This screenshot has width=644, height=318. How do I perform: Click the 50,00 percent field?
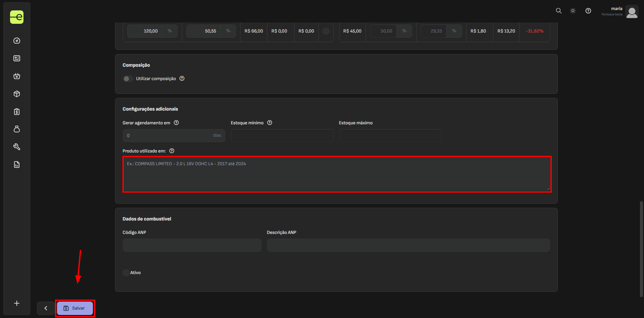pos(383,31)
